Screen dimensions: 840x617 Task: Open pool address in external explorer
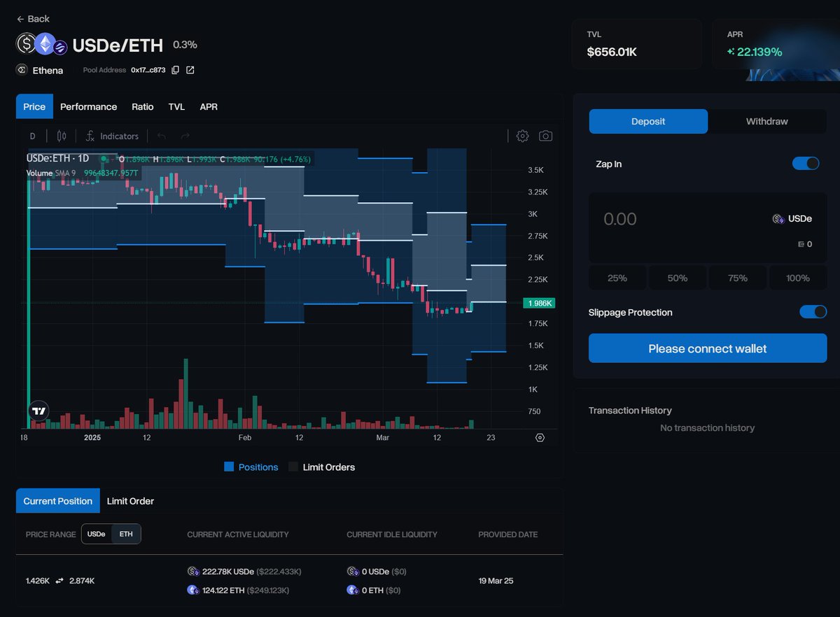click(x=190, y=70)
